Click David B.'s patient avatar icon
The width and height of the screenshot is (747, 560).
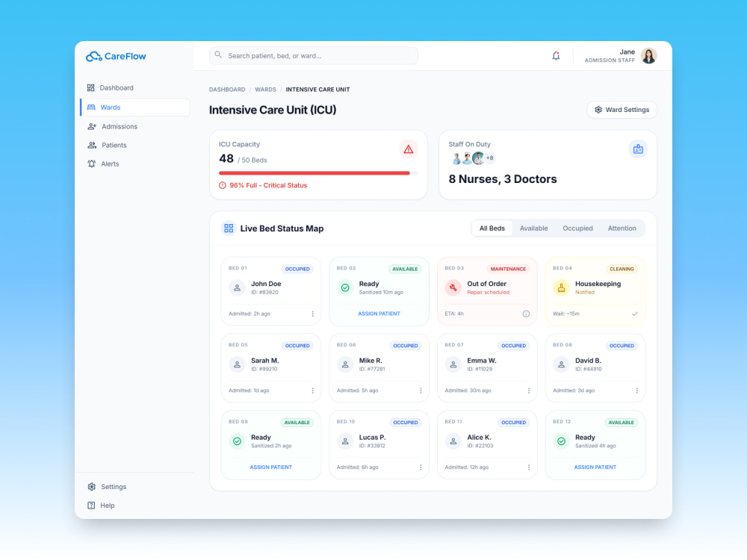coord(561,364)
